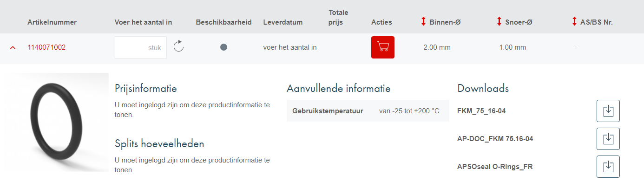
Task: Select the Totale prijs column header
Action: pyautogui.click(x=338, y=17)
